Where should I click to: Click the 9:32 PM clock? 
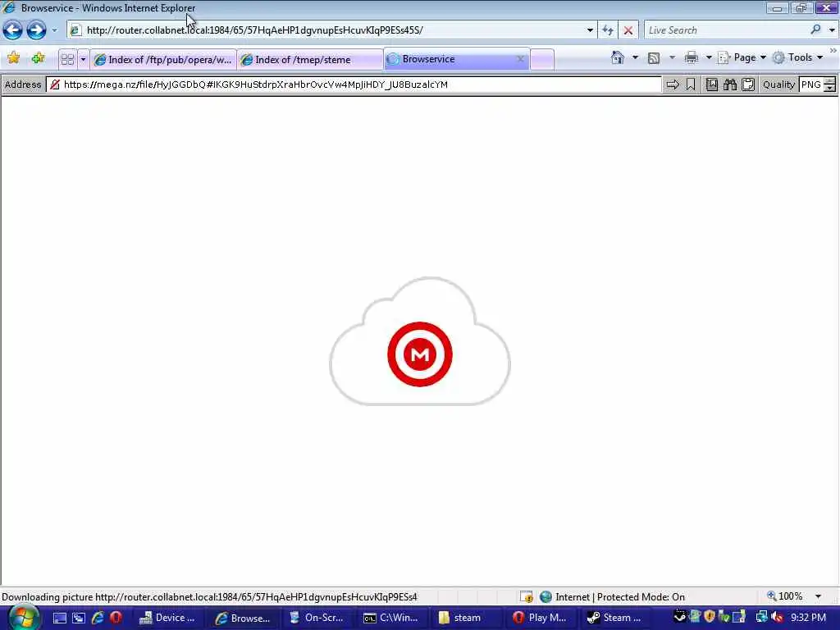[808, 618]
